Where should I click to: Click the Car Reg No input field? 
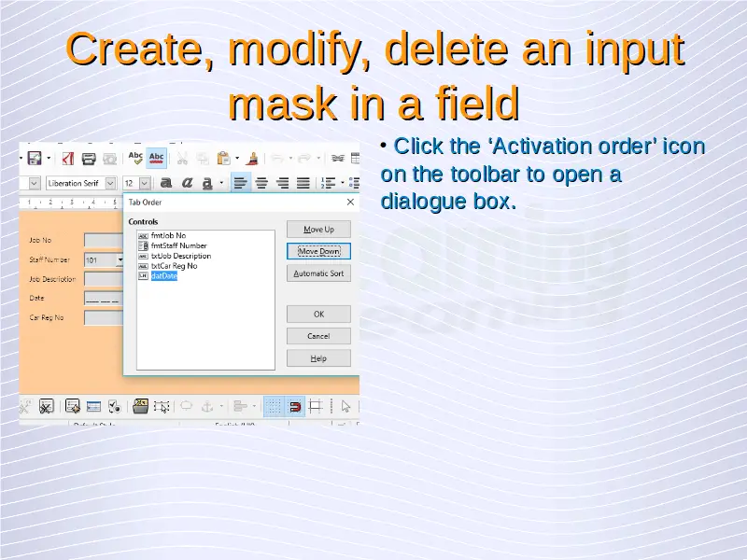[x=104, y=317]
